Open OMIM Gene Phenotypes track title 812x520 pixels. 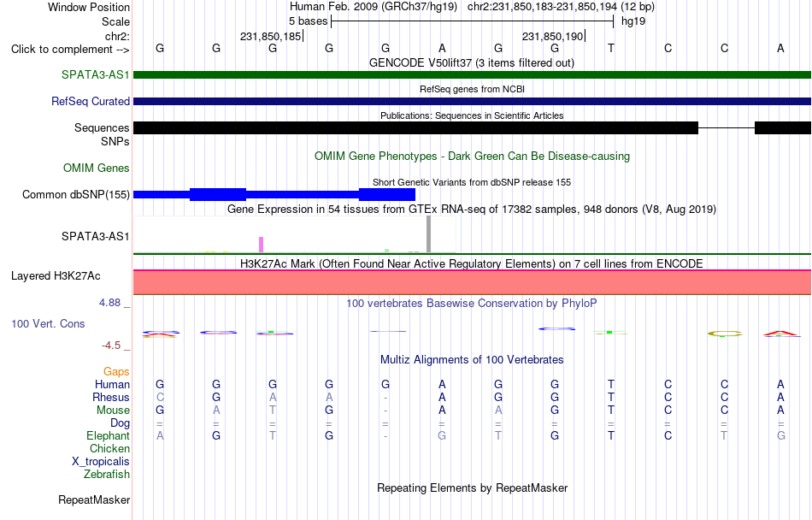(x=472, y=157)
